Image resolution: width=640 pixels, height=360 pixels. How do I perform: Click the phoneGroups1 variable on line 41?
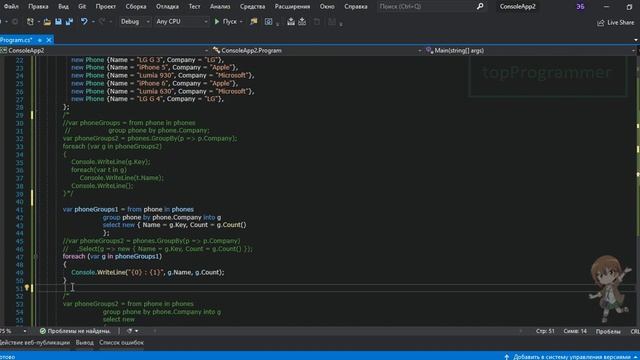point(96,209)
